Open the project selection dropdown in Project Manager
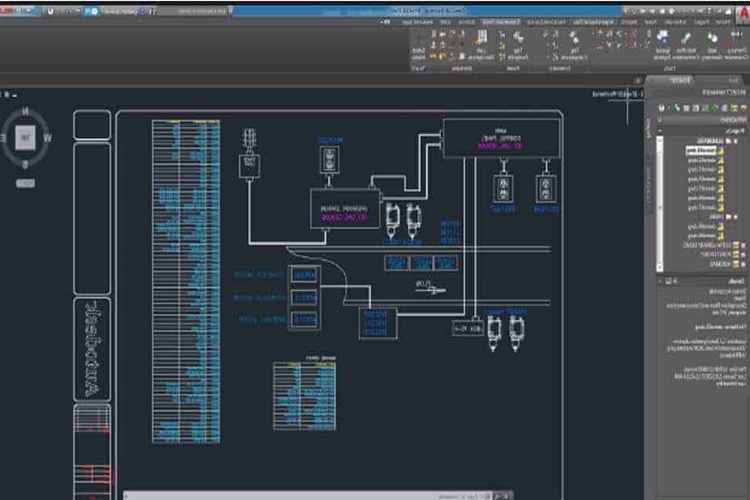Viewport: 750px width, 500px height. point(701,120)
